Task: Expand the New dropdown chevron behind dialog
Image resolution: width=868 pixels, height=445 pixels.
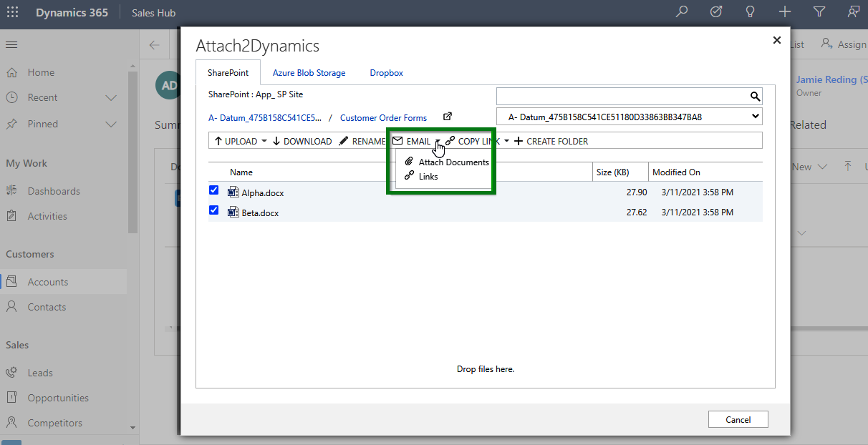Action: pyautogui.click(x=822, y=167)
